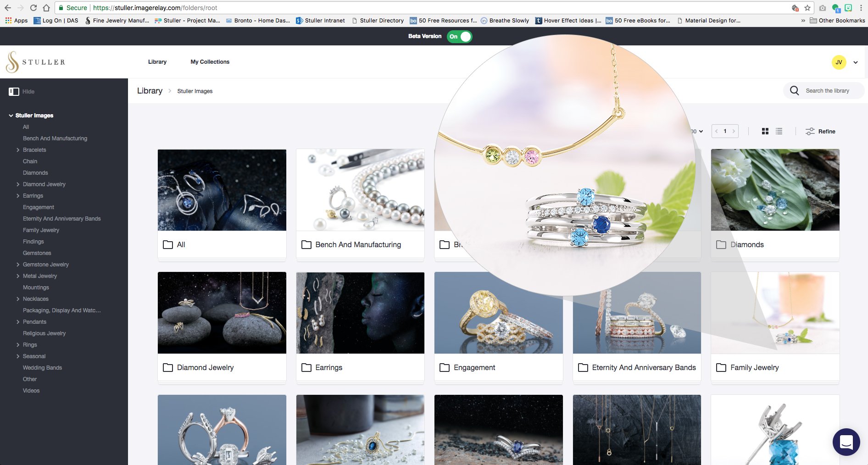
Task: Open the Engagement folder thumbnail
Action: [498, 313]
